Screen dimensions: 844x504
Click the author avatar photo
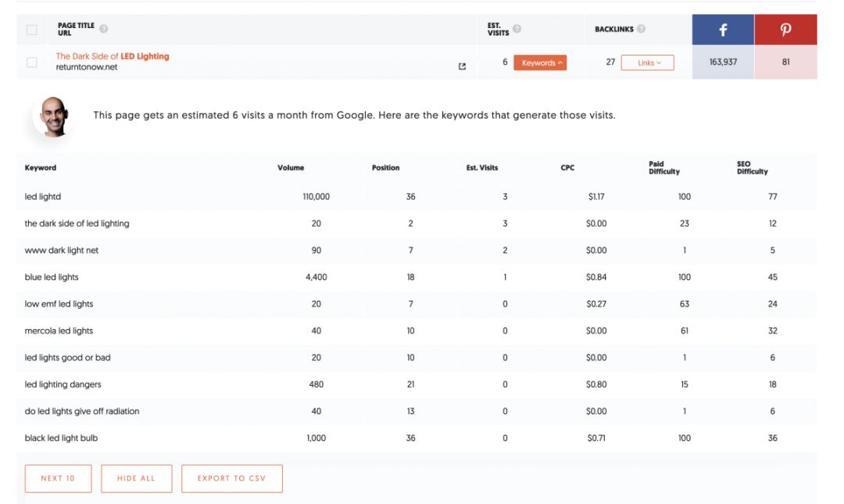pos(54,116)
